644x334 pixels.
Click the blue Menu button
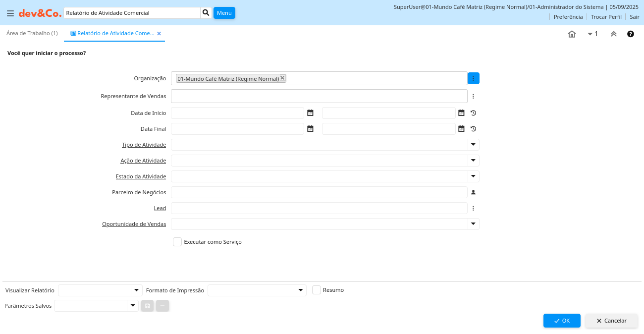[x=224, y=13]
